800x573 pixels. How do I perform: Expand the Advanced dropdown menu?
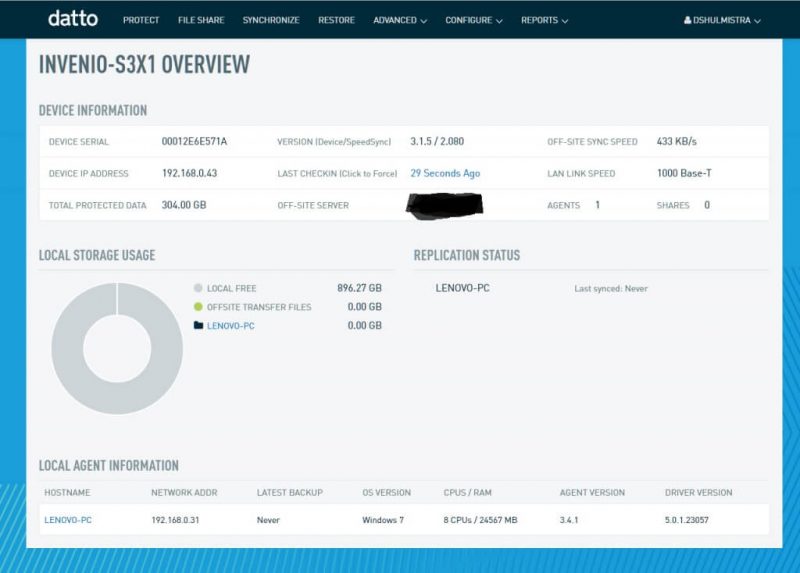[400, 20]
